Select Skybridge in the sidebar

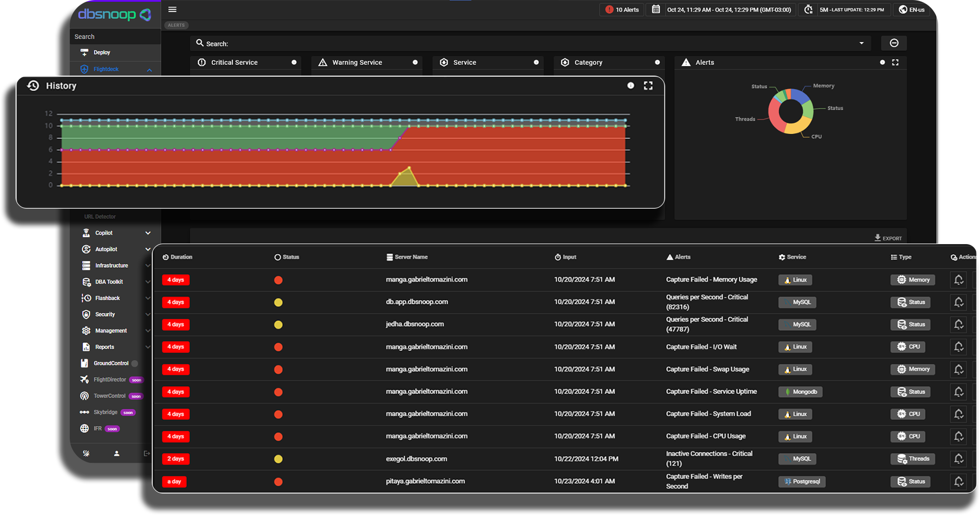tap(106, 412)
